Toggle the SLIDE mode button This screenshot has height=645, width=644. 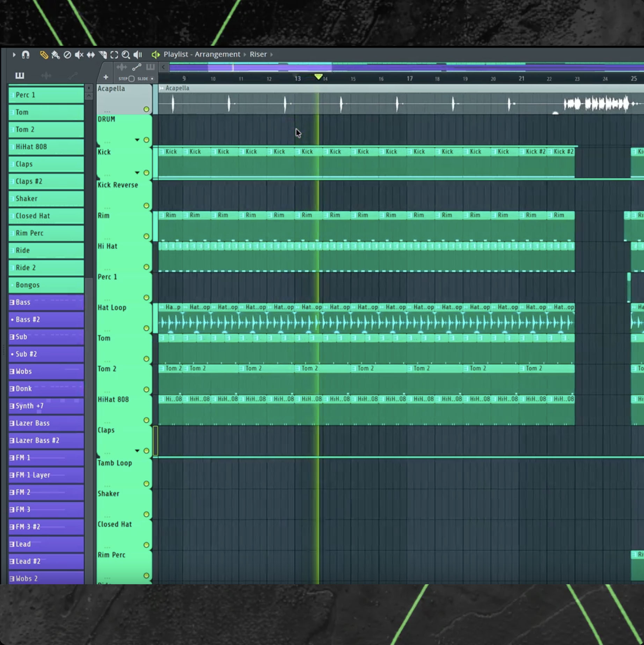pos(152,79)
